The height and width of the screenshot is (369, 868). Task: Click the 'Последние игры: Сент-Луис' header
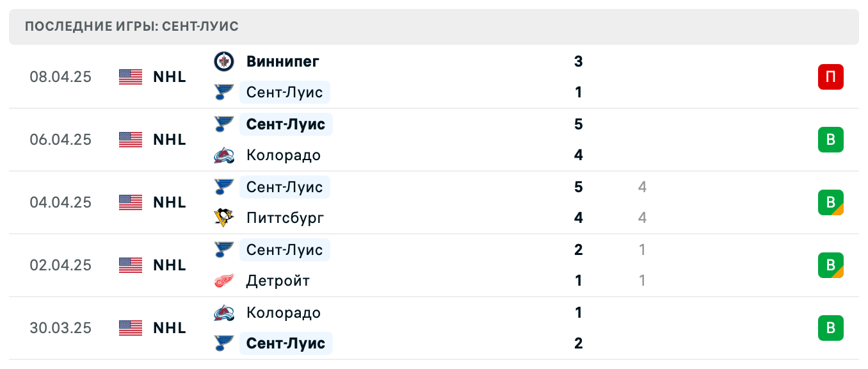click(x=132, y=27)
